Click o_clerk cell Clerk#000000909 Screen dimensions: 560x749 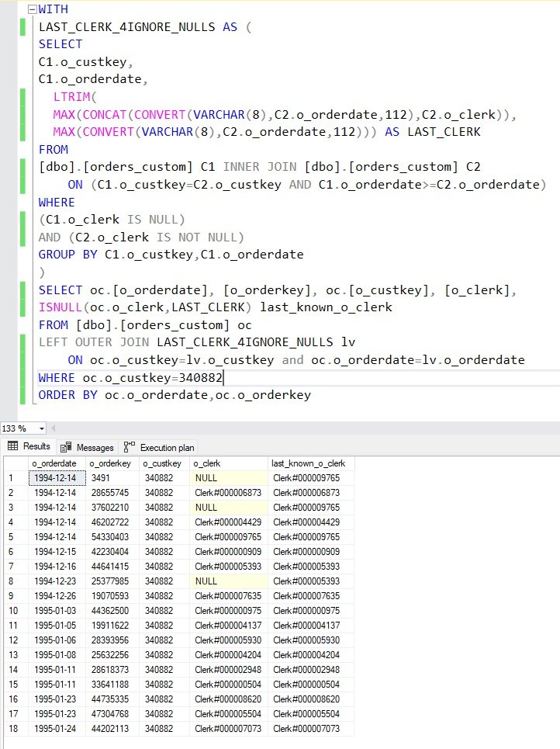[x=229, y=552]
